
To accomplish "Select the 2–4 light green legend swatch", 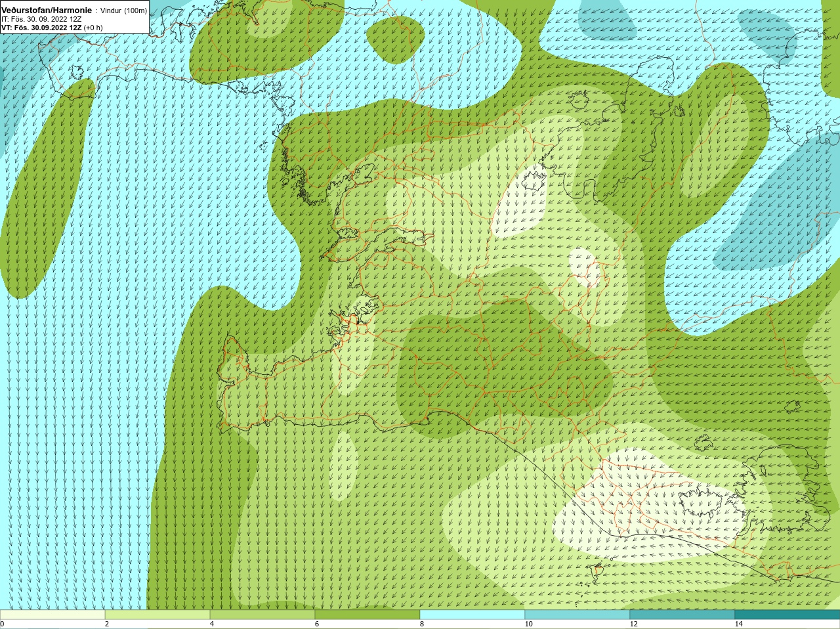I will 157,615.
